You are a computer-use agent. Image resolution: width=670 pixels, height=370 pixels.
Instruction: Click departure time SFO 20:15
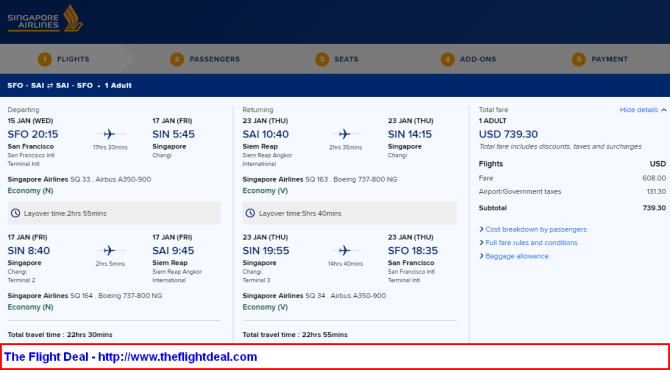pyautogui.click(x=33, y=134)
